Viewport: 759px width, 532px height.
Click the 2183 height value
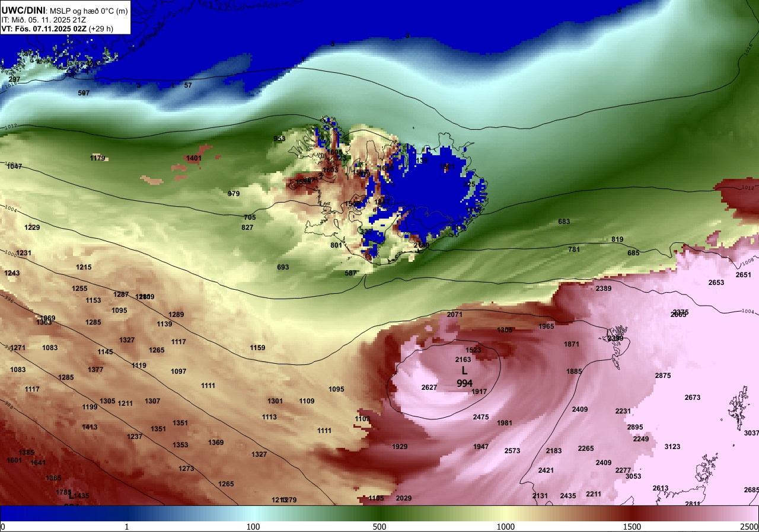554,451
